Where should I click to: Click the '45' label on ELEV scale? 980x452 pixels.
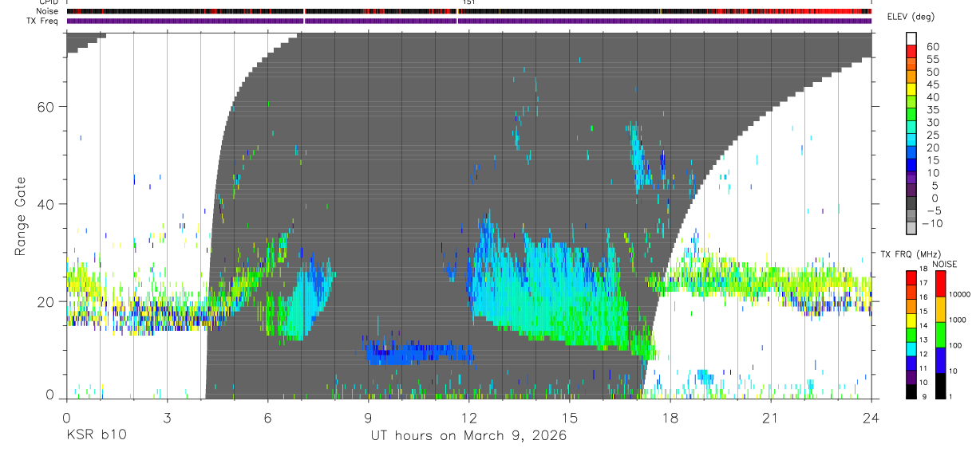click(x=931, y=85)
